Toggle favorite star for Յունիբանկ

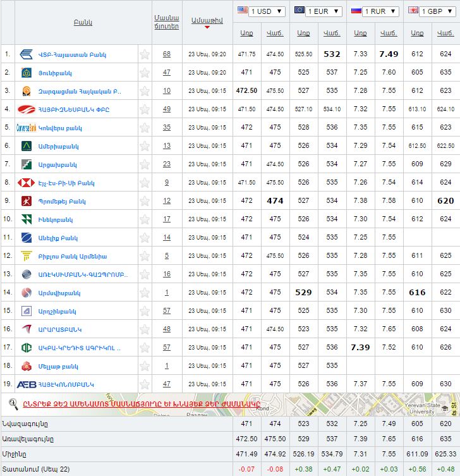point(145,73)
